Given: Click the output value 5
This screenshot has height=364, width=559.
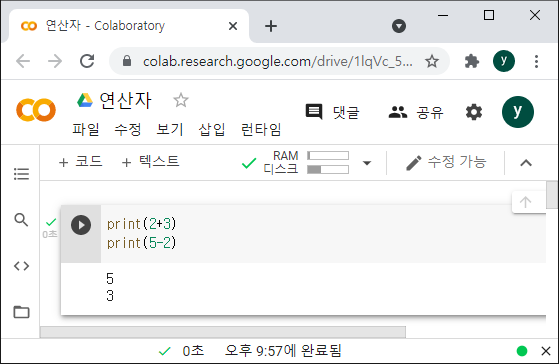Looking at the screenshot, I should pyautogui.click(x=110, y=278).
